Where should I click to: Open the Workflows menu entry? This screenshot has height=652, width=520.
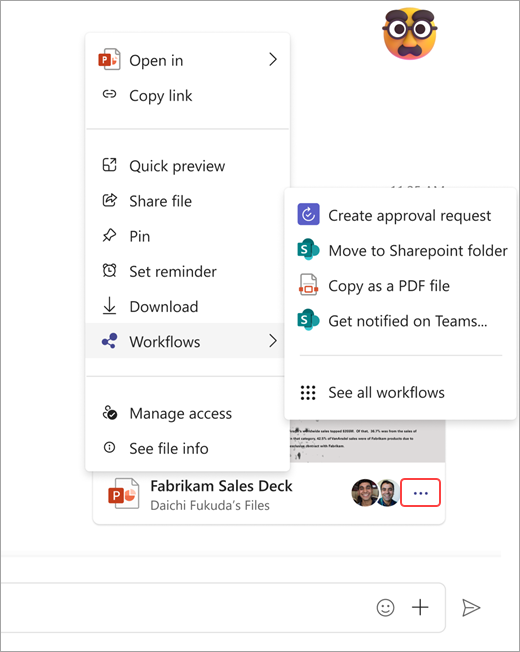[x=185, y=341]
